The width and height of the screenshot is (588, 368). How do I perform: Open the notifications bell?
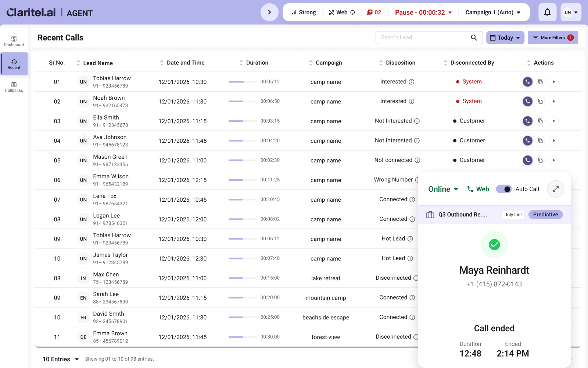click(x=547, y=13)
